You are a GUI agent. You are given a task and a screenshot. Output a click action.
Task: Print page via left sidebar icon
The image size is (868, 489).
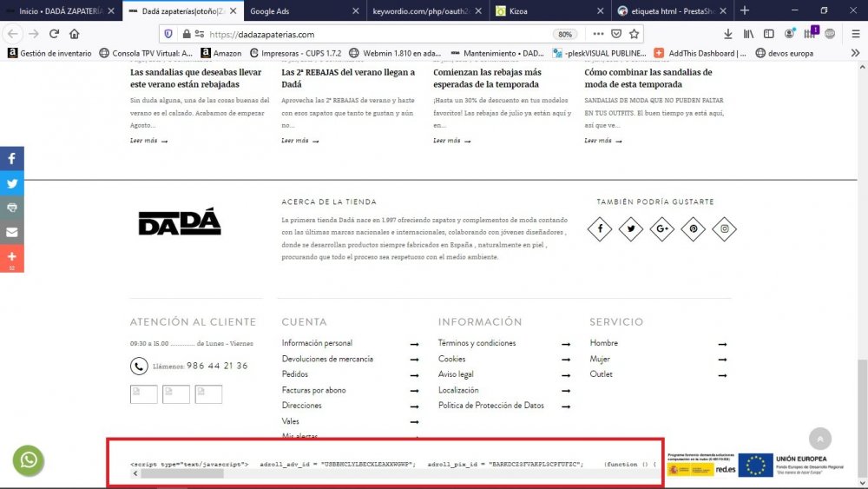click(x=11, y=208)
